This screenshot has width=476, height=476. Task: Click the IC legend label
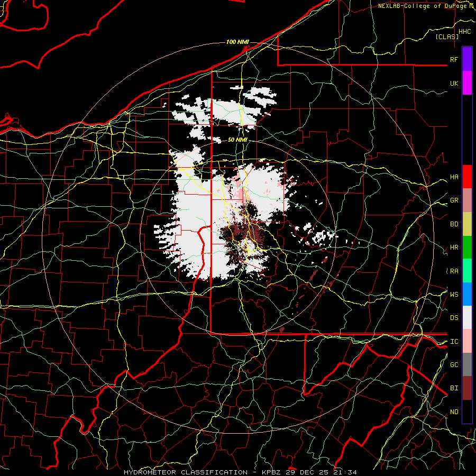pos(454,342)
